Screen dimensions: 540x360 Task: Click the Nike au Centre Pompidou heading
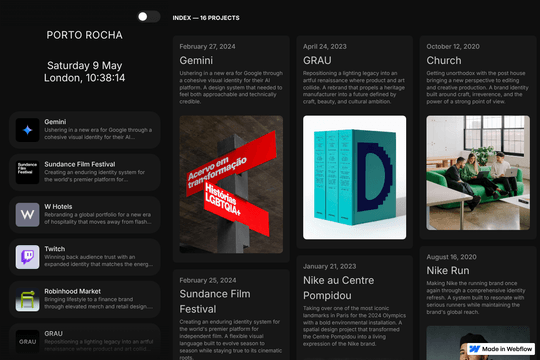click(339, 288)
